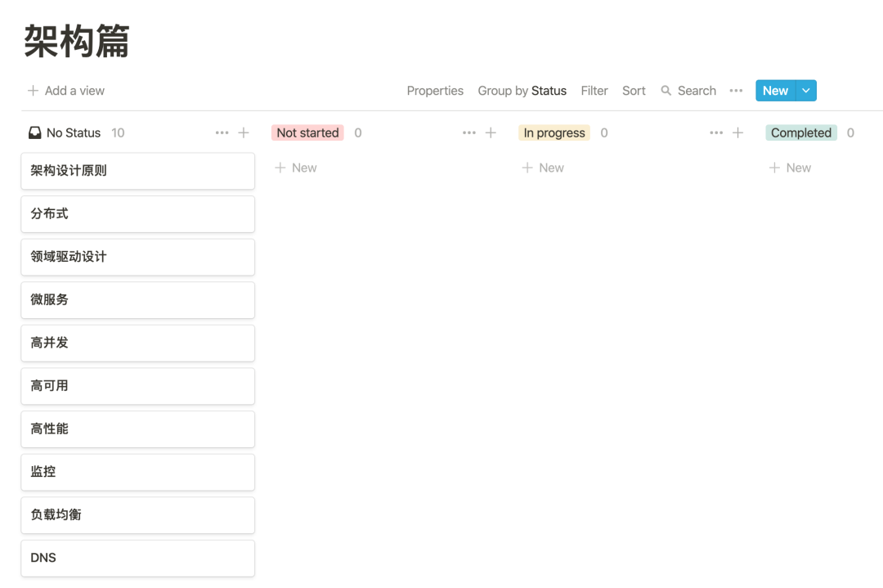Open the 分布式 card
The image size is (883, 588).
tap(138, 214)
